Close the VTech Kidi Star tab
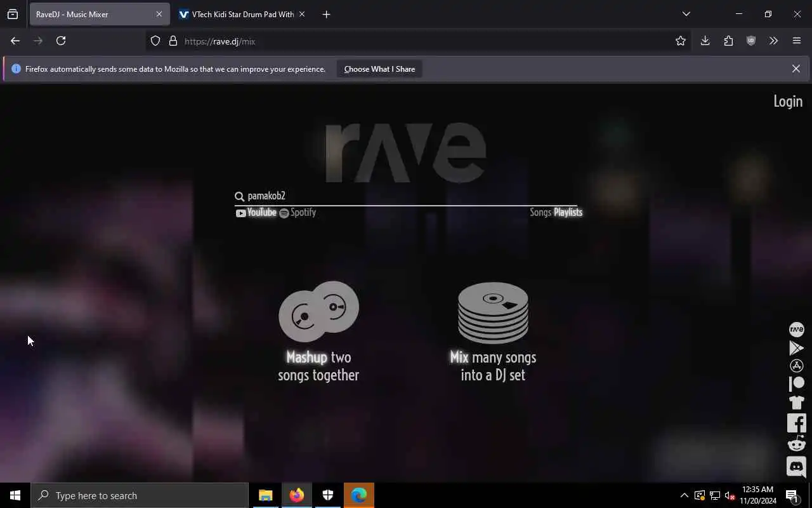 click(302, 14)
